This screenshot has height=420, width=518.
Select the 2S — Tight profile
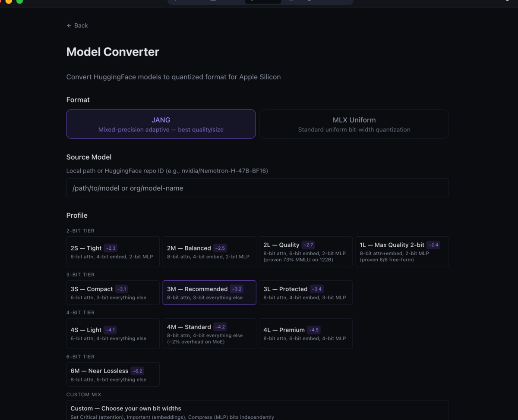tap(113, 252)
